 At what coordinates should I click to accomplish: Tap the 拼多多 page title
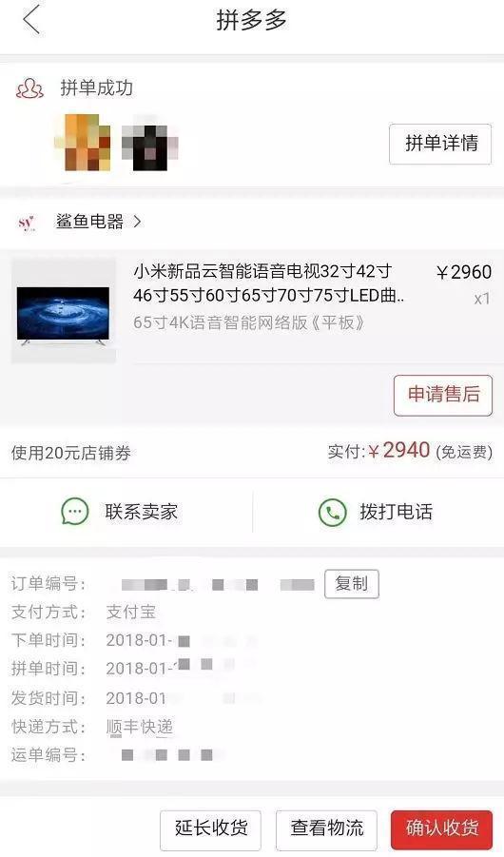pos(251,20)
